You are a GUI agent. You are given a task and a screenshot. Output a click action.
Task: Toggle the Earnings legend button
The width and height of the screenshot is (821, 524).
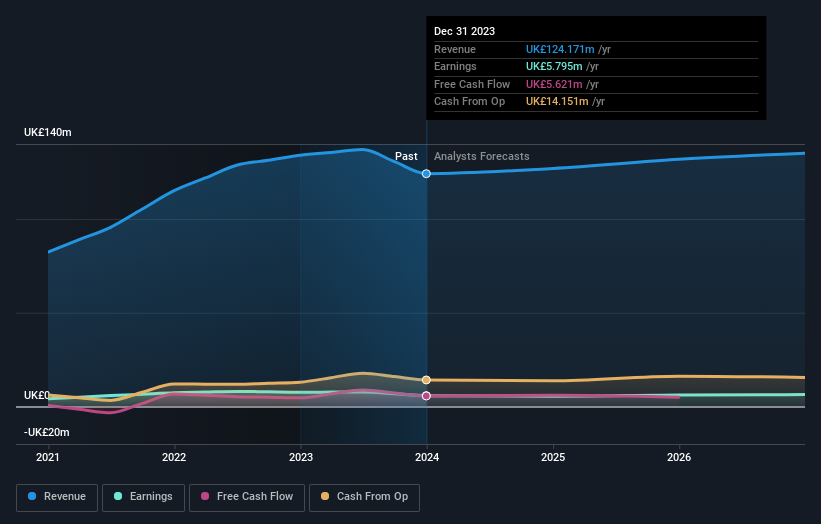click(143, 497)
